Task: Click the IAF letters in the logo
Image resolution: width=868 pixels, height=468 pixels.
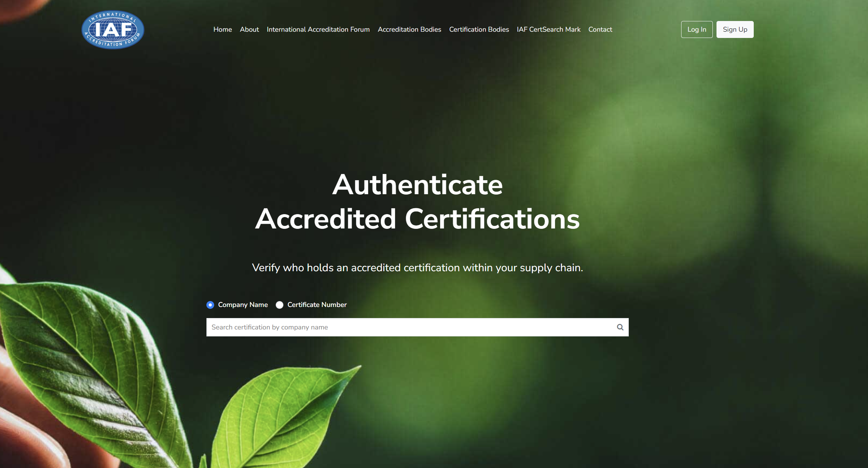Action: (113, 30)
